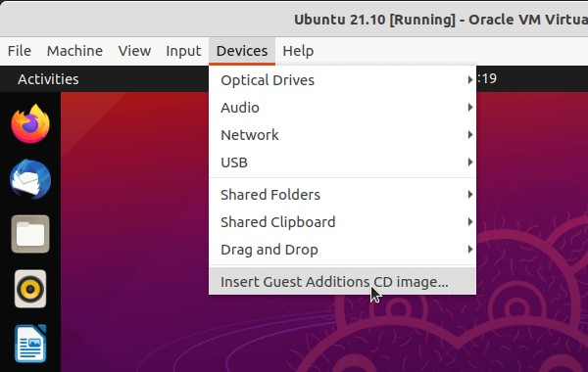Close the open Devices menu

(x=242, y=51)
